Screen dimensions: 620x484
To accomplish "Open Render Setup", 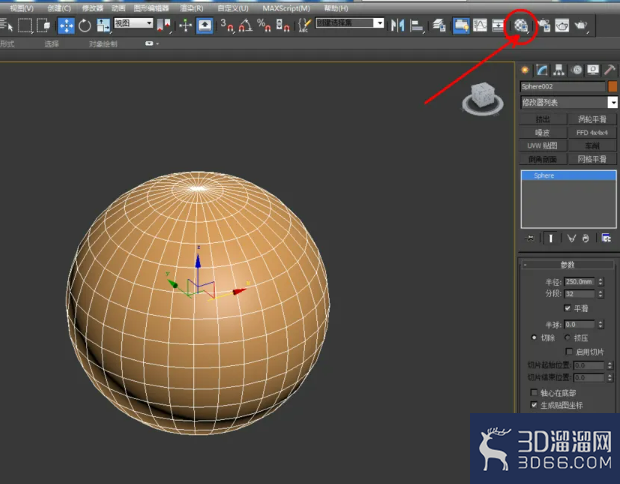I will (x=544, y=26).
